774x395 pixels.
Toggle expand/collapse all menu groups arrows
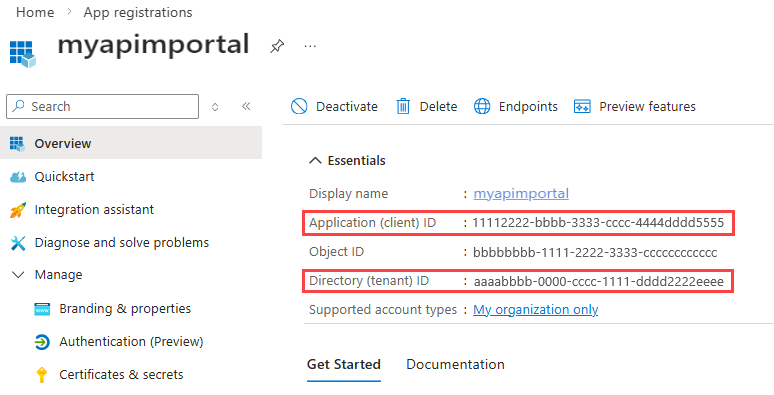pyautogui.click(x=215, y=107)
